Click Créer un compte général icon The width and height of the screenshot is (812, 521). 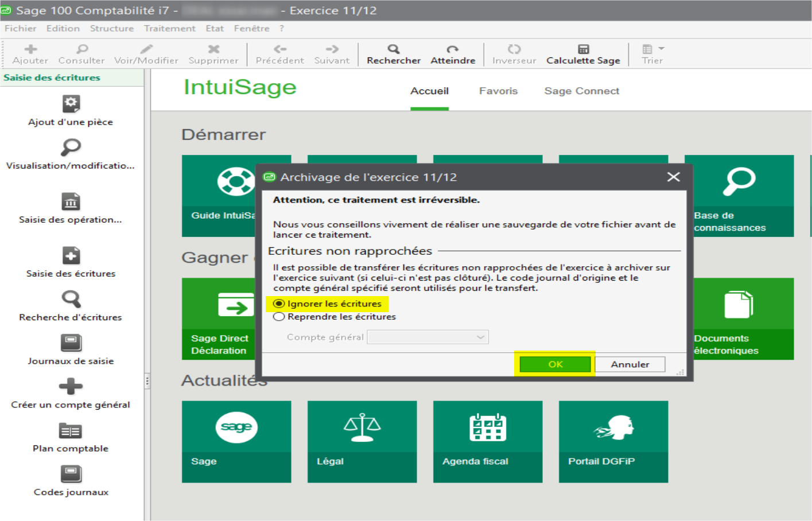[x=71, y=387]
